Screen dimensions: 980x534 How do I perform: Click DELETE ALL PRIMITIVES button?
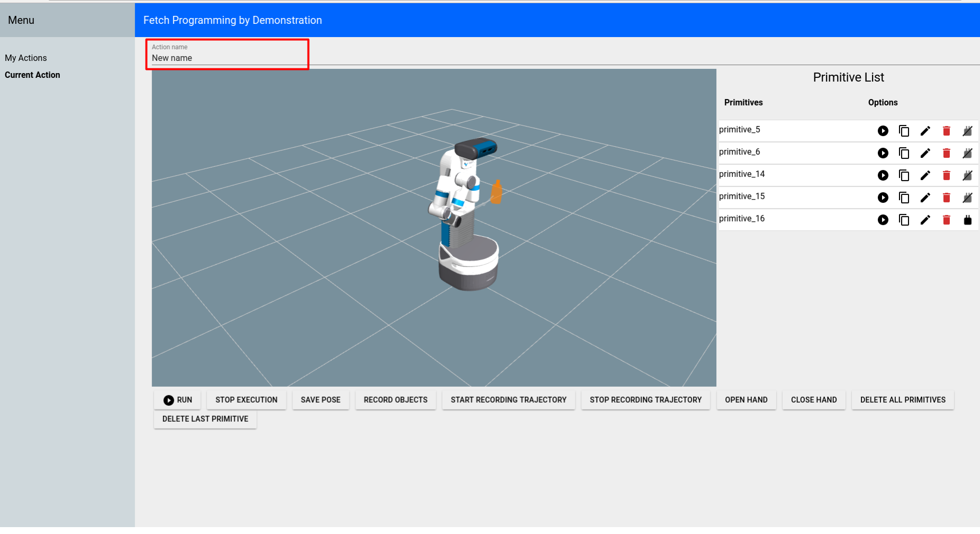[x=903, y=400]
